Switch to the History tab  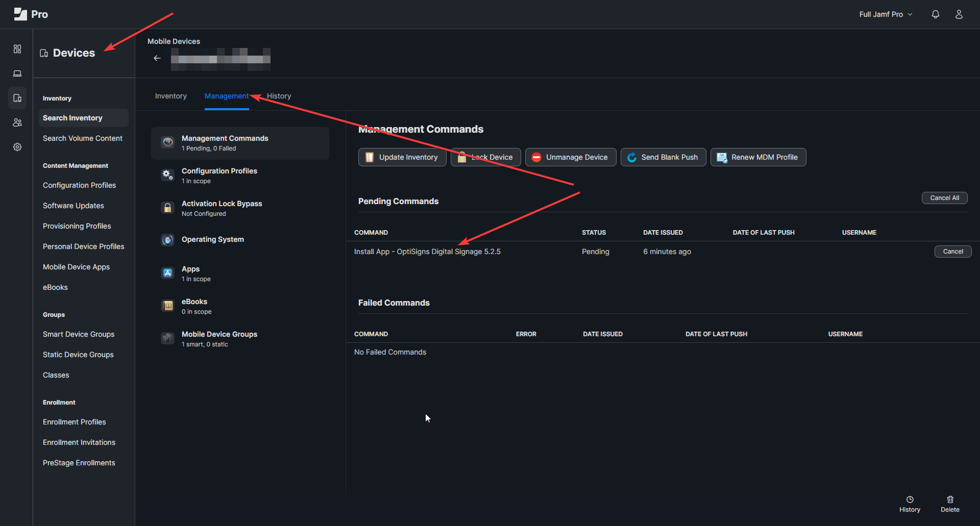click(x=279, y=96)
